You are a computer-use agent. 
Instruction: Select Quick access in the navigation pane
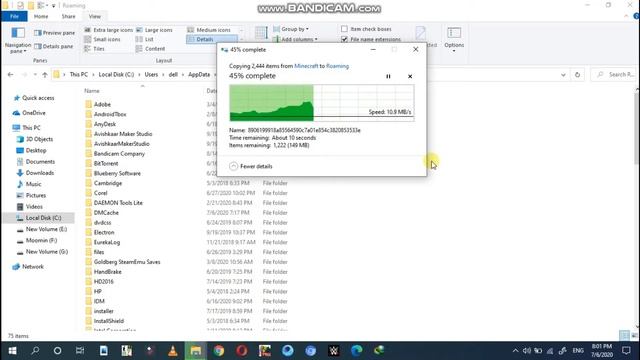coord(34,98)
